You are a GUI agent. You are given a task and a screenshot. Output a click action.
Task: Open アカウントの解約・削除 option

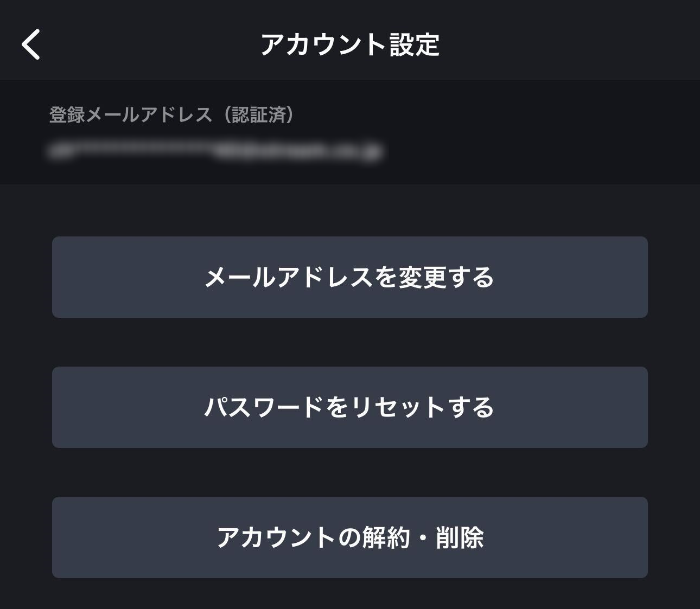coord(349,537)
